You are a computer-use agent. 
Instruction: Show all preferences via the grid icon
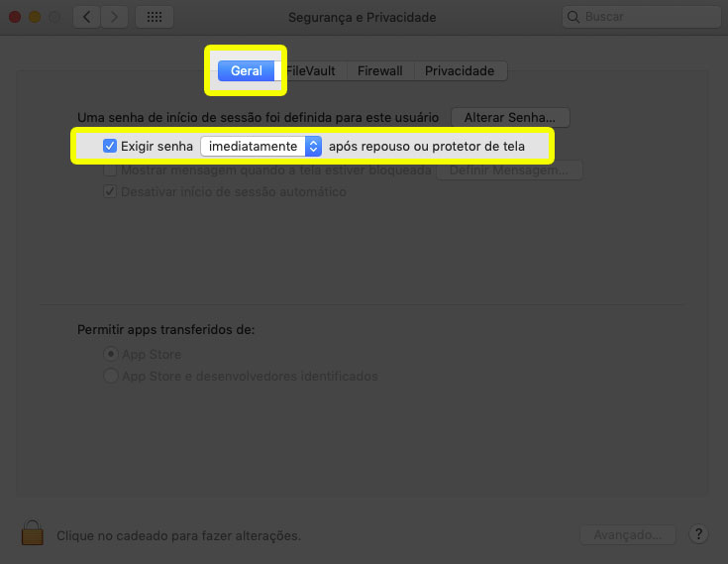(155, 17)
